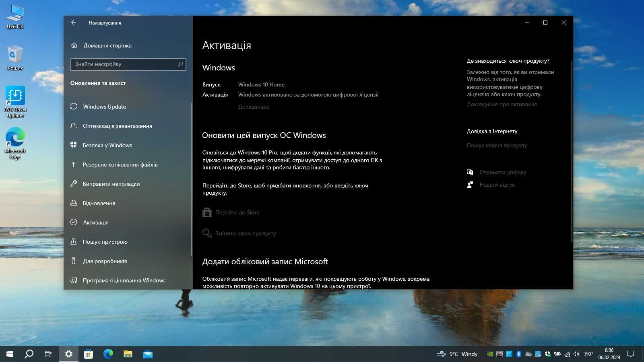The width and height of the screenshot is (644, 362).
Task: Click the Settings gear on taskbar
Action: (x=69, y=354)
